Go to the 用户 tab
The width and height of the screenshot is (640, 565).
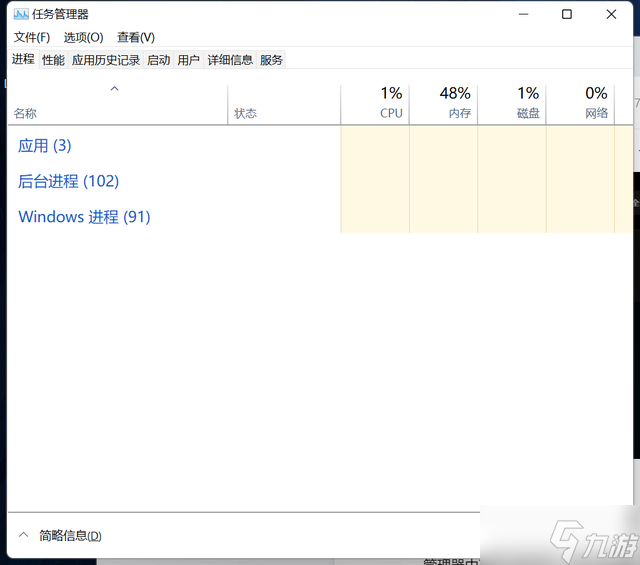point(189,60)
